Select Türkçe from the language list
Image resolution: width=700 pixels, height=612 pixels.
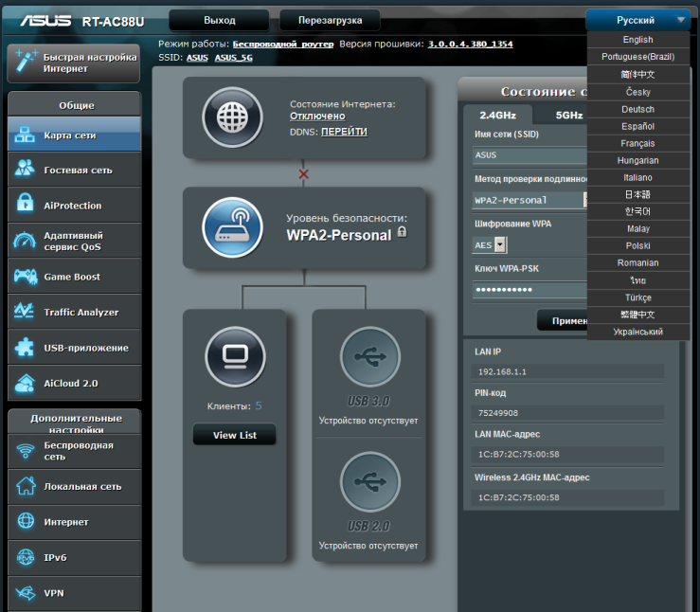[x=637, y=297]
